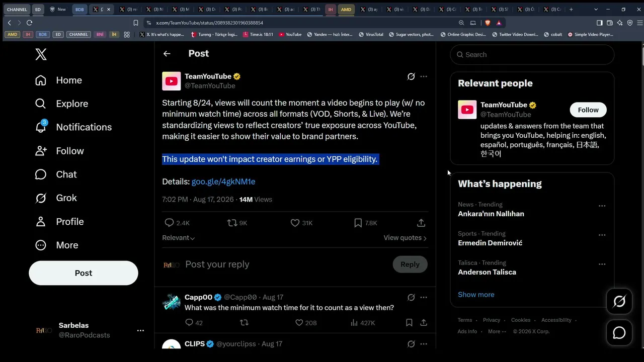Switch to the CHANNEL tab group
The image size is (644, 362).
[17, 10]
